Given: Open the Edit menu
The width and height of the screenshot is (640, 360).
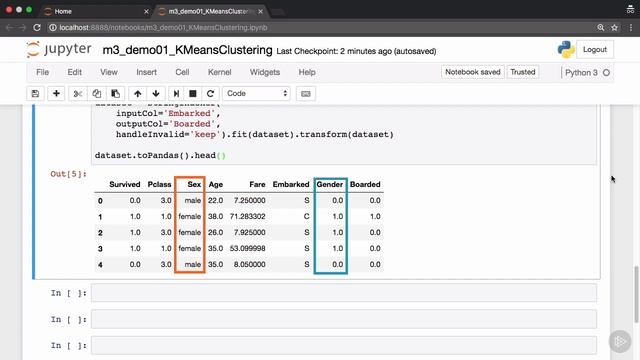Looking at the screenshot, I should pos(74,72).
